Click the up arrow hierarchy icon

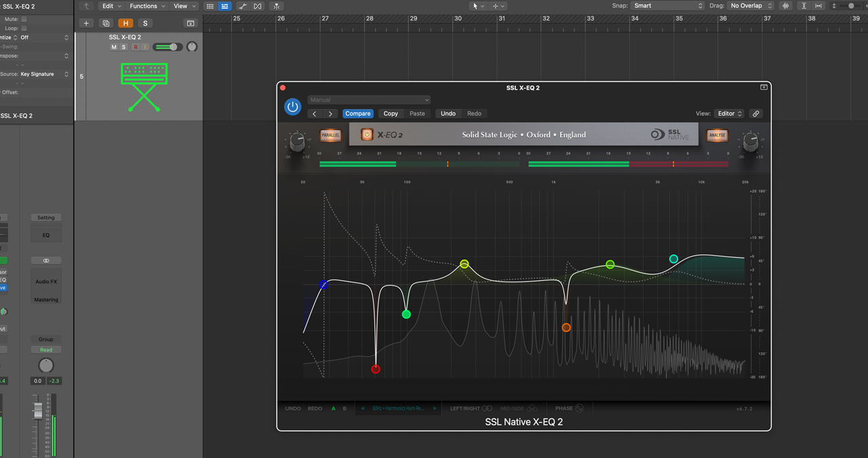[x=86, y=6]
